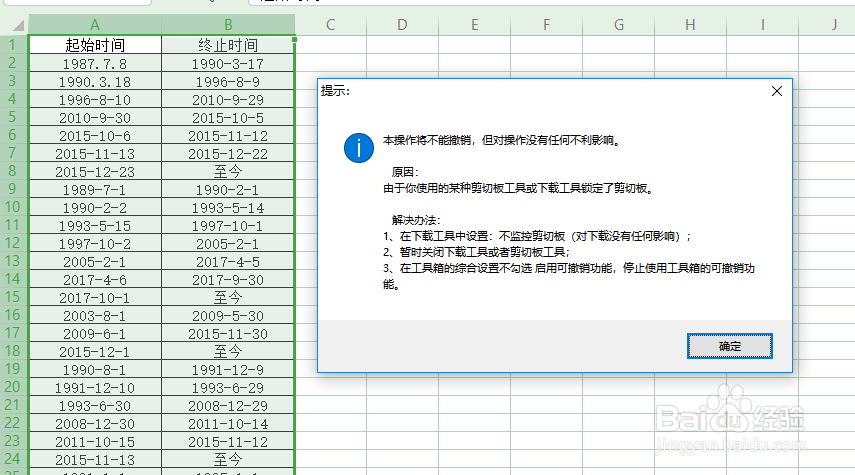This screenshot has width=855, height=475.
Task: Select column F header
Action: [546, 25]
